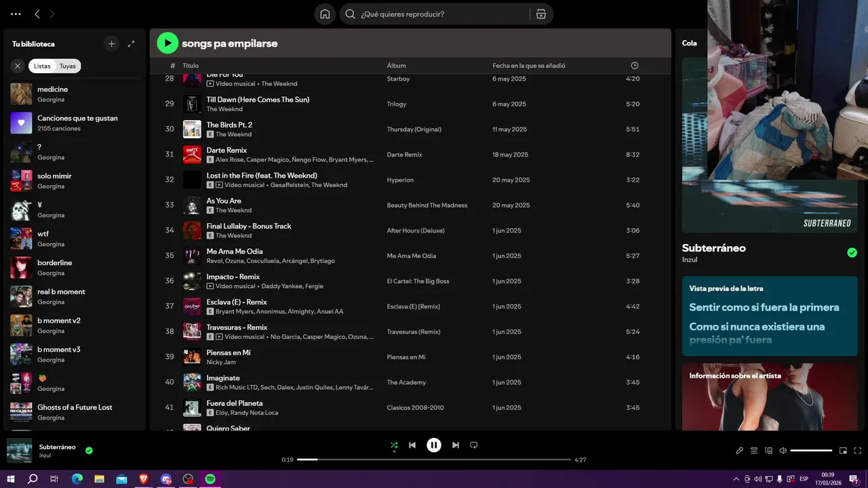Image resolution: width=868 pixels, height=488 pixels.
Task: Open the connect to a device icon
Action: [769, 450]
